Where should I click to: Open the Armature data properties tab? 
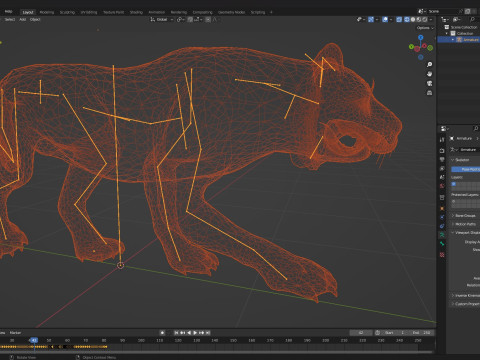(x=442, y=235)
